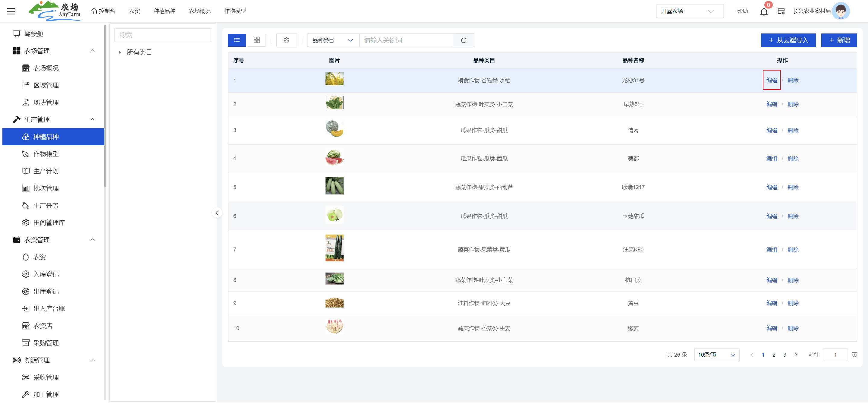Click 新增 to add variety
This screenshot has width=868, height=407.
[x=839, y=40]
